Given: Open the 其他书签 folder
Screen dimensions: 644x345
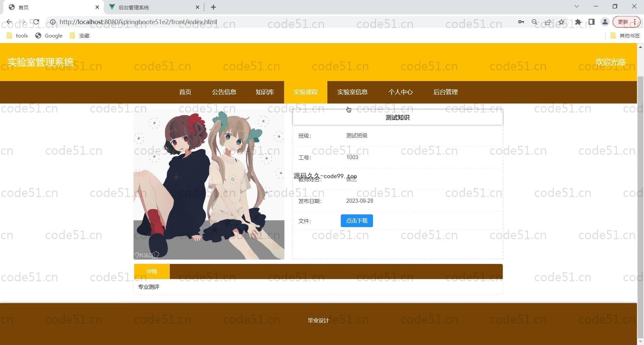Looking at the screenshot, I should click(625, 36).
